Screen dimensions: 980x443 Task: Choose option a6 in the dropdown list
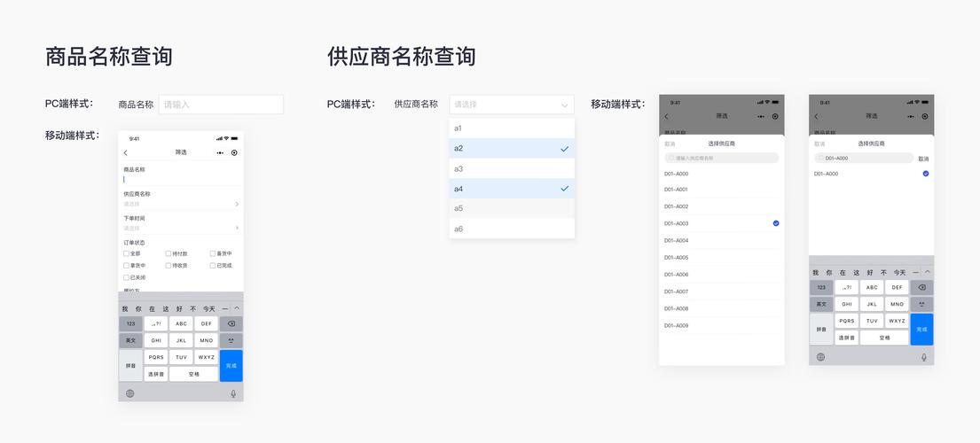tap(512, 229)
